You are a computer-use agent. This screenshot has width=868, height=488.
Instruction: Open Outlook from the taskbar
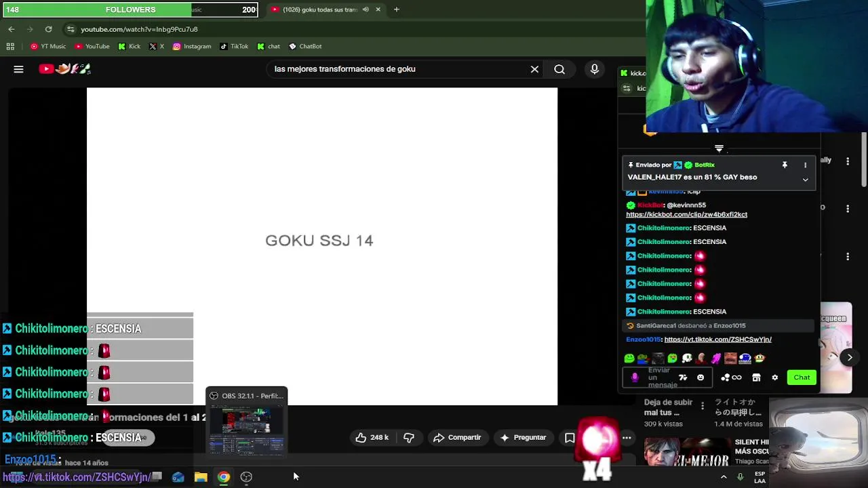[178, 477]
